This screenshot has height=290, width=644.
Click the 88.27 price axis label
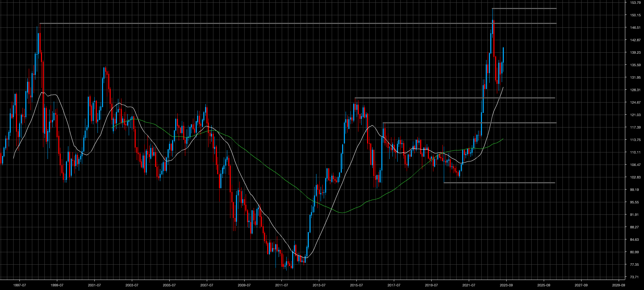634,227
